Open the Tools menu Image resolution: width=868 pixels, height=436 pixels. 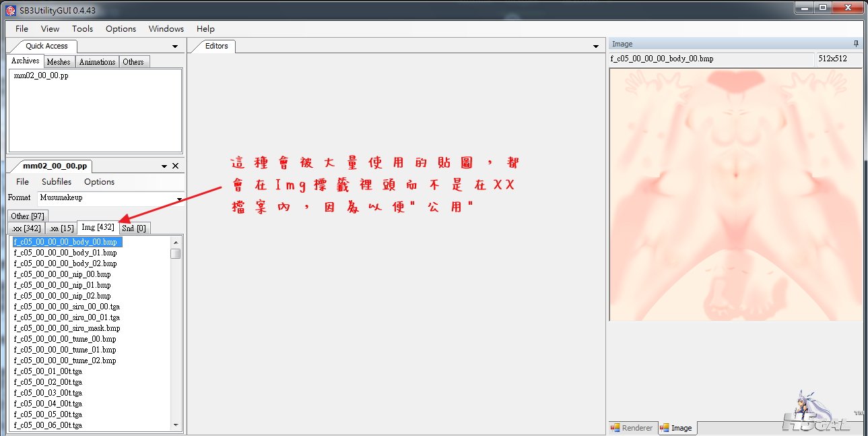82,29
